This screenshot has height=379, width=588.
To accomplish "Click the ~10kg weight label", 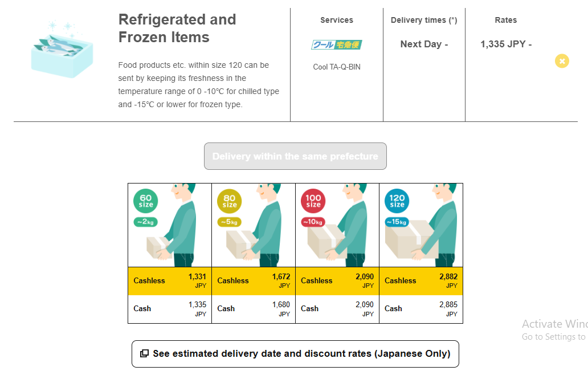I will [x=313, y=222].
